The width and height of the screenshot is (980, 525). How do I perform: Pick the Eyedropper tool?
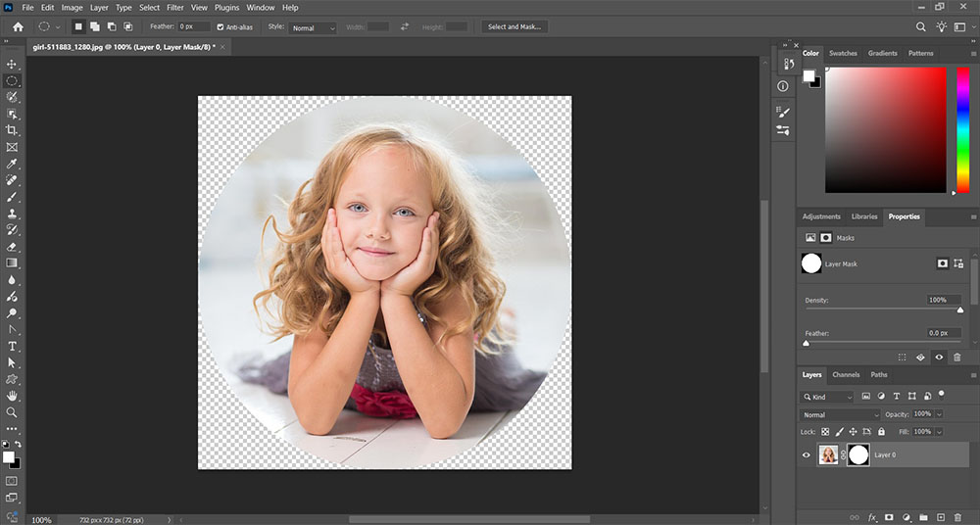point(12,164)
